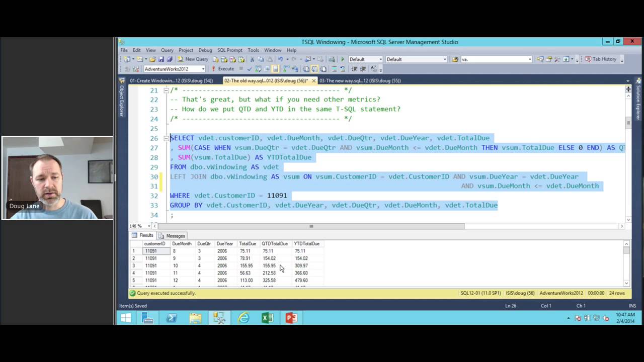The image size is (644, 362).
Task: Click the Parse checkmark icon
Action: tap(250, 69)
